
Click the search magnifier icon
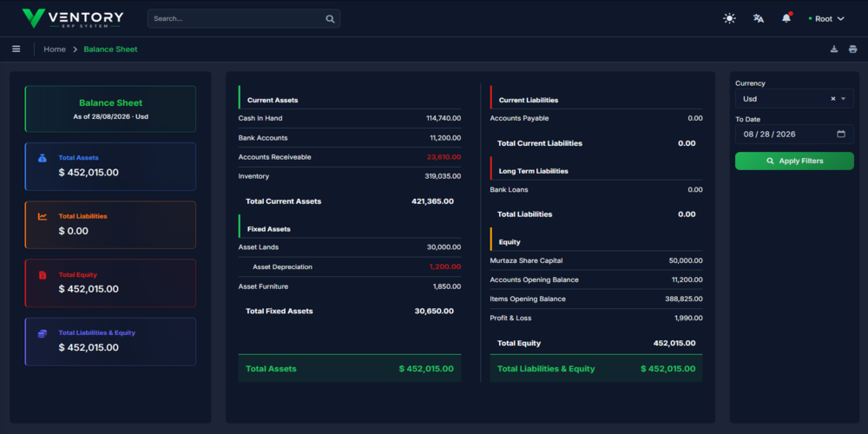(330, 19)
